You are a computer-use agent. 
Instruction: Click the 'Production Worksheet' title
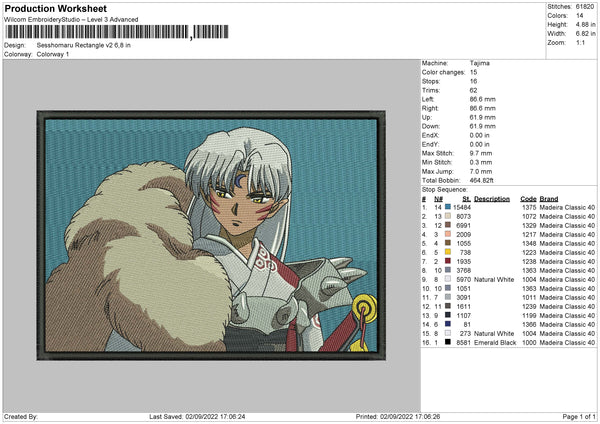pyautogui.click(x=55, y=8)
